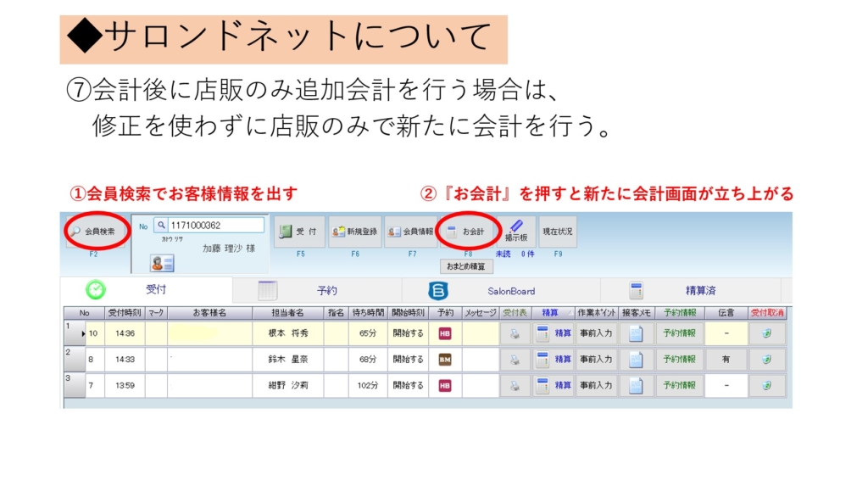The height and width of the screenshot is (486, 868).
Task: Open 予約情報 for 紺野 汐莉 row
Action: click(x=679, y=386)
